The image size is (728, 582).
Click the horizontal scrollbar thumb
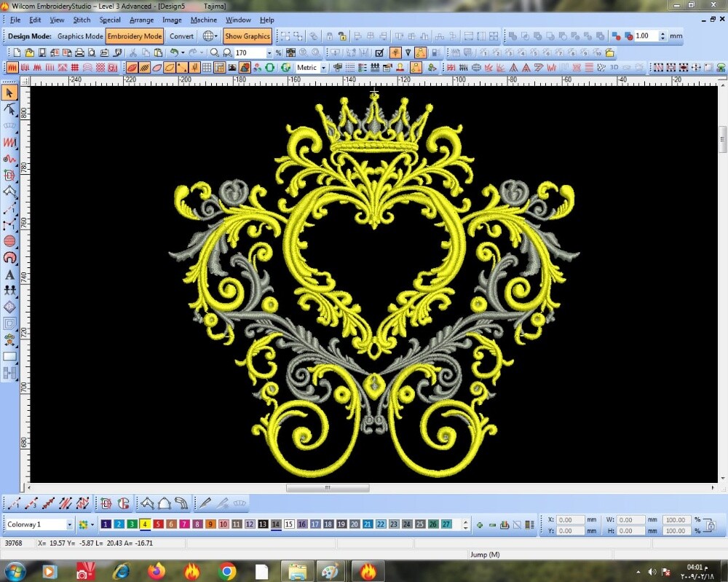(328, 488)
